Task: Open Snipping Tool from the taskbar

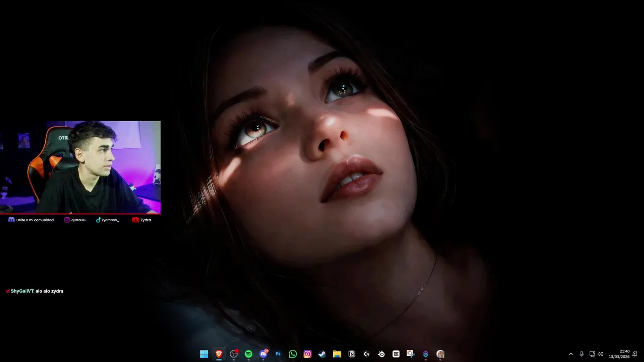Action: point(411,354)
